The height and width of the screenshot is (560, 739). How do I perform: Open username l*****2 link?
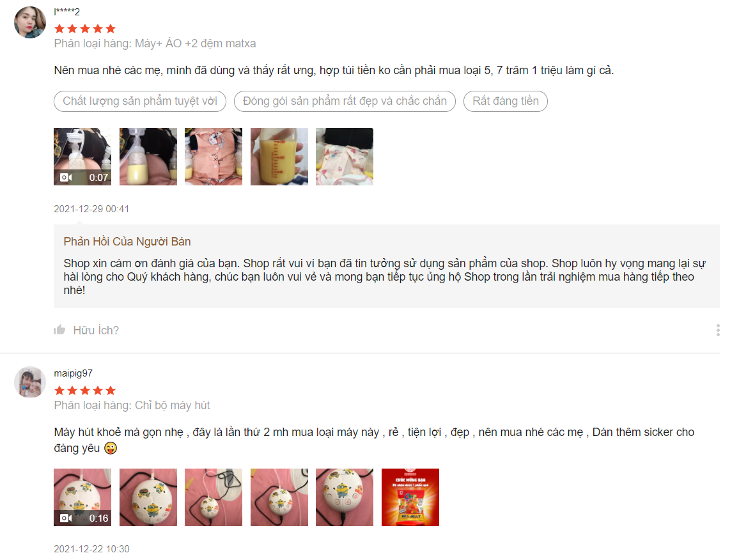click(x=67, y=12)
